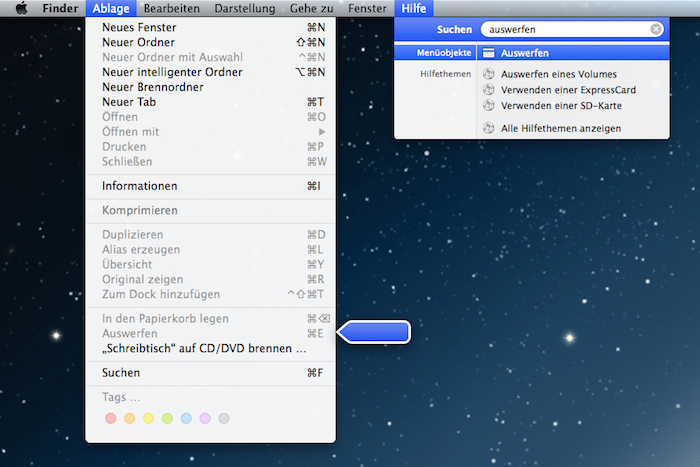Open the Bearbeiten menu
700x467 pixels.
(171, 8)
